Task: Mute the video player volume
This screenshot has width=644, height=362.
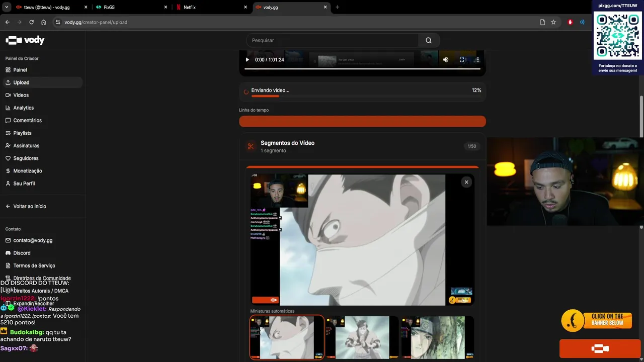Action: coord(446,59)
